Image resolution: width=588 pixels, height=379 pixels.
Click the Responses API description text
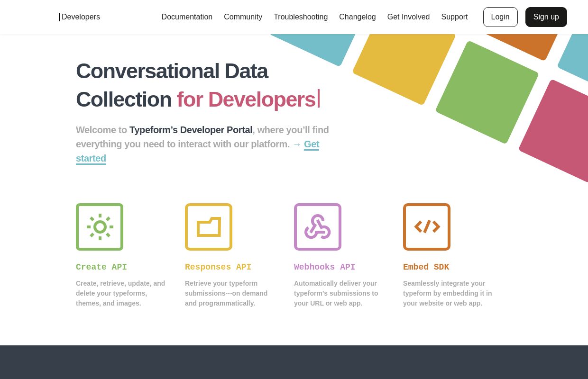[226, 293]
